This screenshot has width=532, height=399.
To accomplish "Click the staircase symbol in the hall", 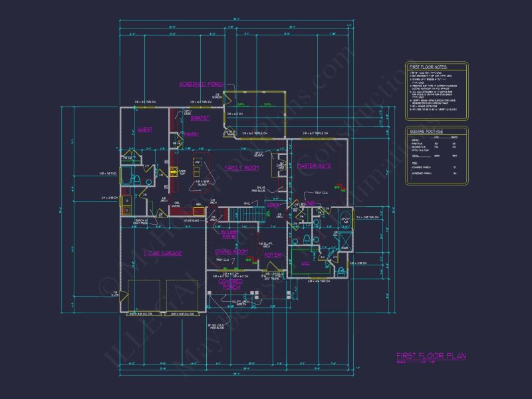I will [247, 215].
